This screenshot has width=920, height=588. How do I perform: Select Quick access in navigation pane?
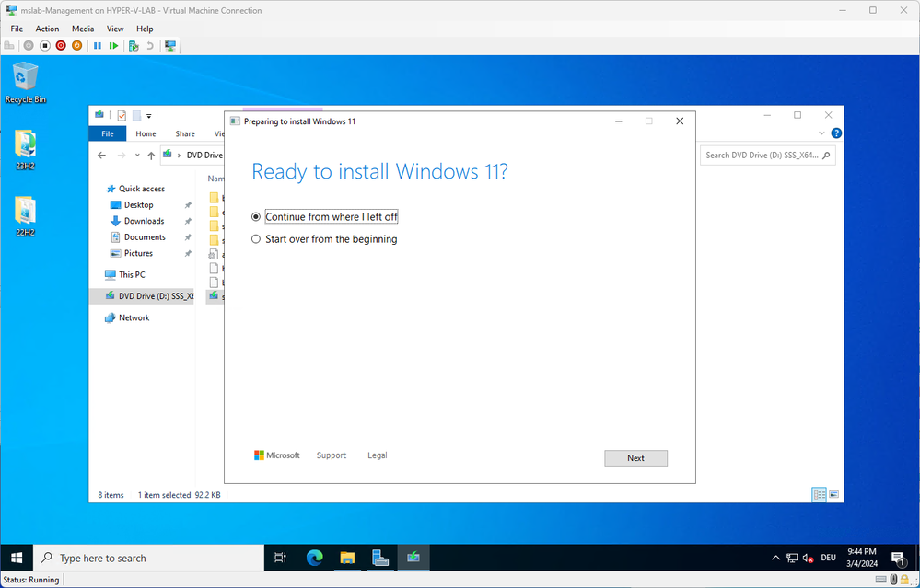pos(142,189)
